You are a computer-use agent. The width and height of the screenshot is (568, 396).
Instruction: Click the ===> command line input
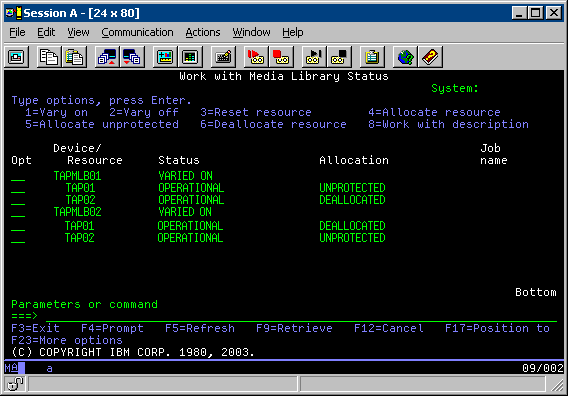[301, 316]
